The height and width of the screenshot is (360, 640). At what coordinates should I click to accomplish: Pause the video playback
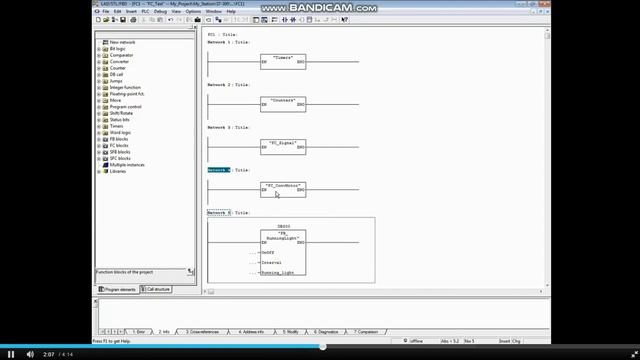click(x=11, y=354)
